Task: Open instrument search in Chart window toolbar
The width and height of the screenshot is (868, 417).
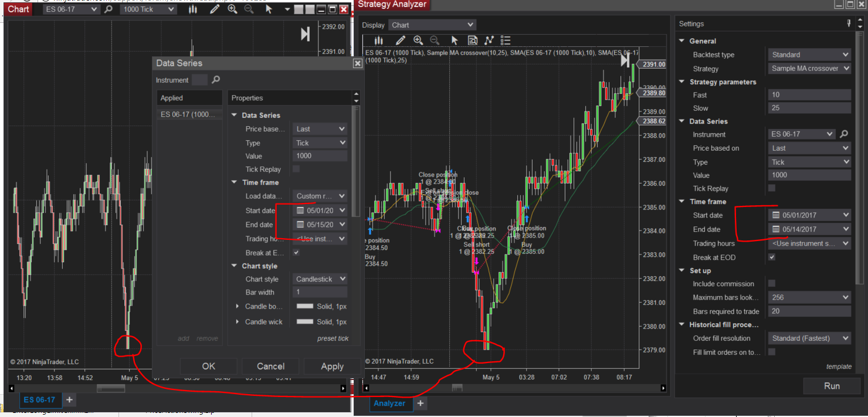Action: 110,9
